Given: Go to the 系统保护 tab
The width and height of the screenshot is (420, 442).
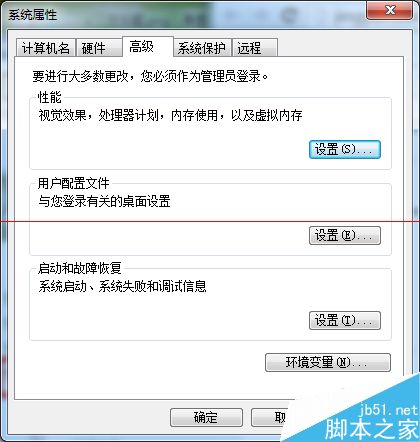Looking at the screenshot, I should coord(202,48).
